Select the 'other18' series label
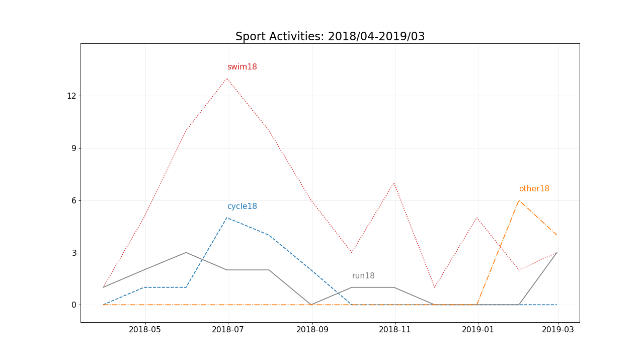This screenshot has height=362, width=644. click(534, 189)
